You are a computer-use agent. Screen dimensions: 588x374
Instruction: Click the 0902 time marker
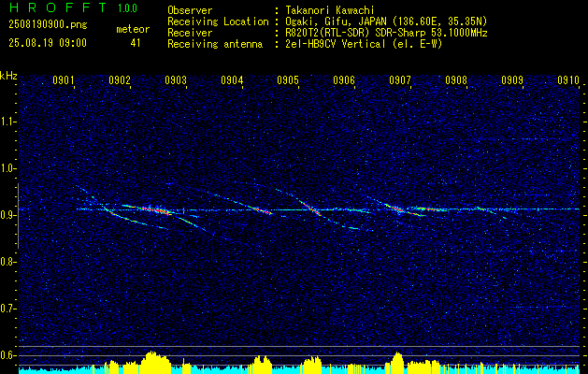click(x=120, y=80)
